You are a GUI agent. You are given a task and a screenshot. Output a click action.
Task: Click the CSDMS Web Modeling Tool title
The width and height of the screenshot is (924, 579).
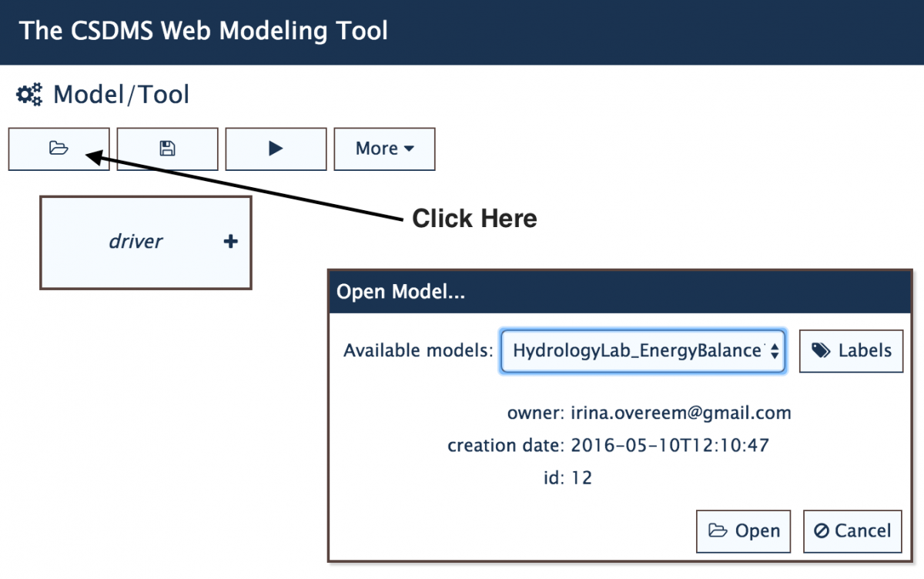tap(203, 31)
